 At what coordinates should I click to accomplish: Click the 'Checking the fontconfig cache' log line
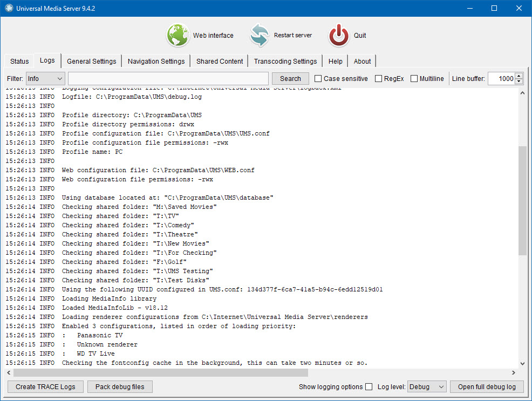click(186, 362)
